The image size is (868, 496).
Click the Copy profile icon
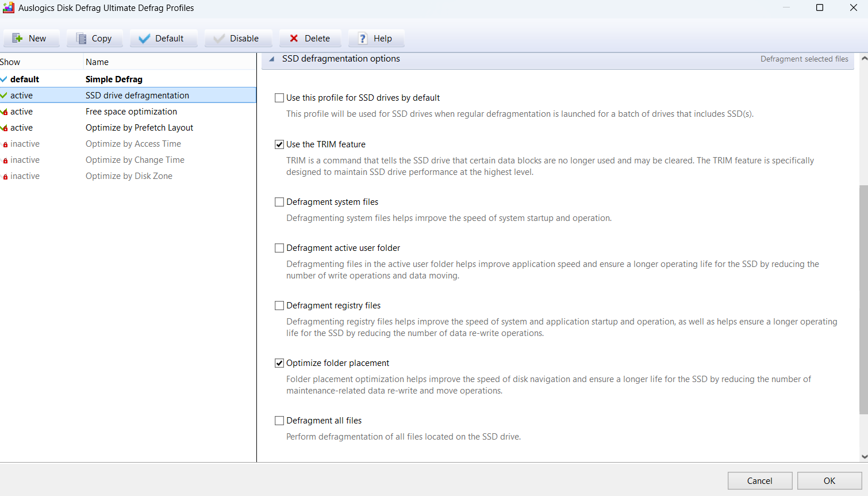point(81,39)
